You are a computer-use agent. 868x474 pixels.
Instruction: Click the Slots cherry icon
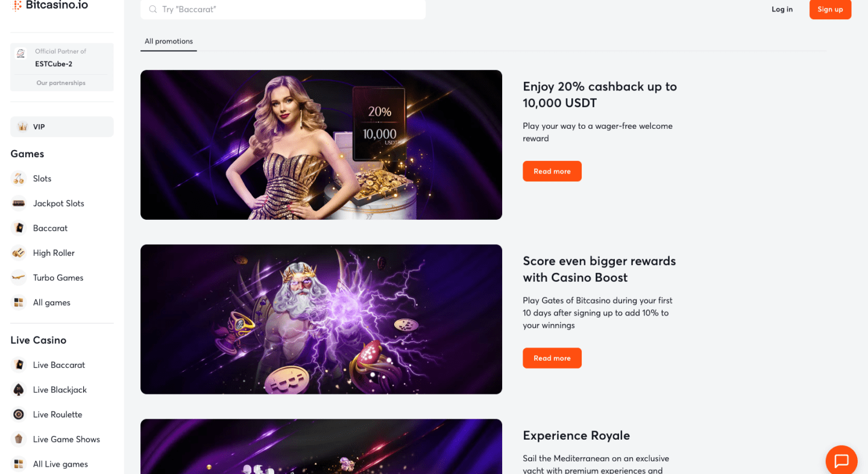click(19, 178)
